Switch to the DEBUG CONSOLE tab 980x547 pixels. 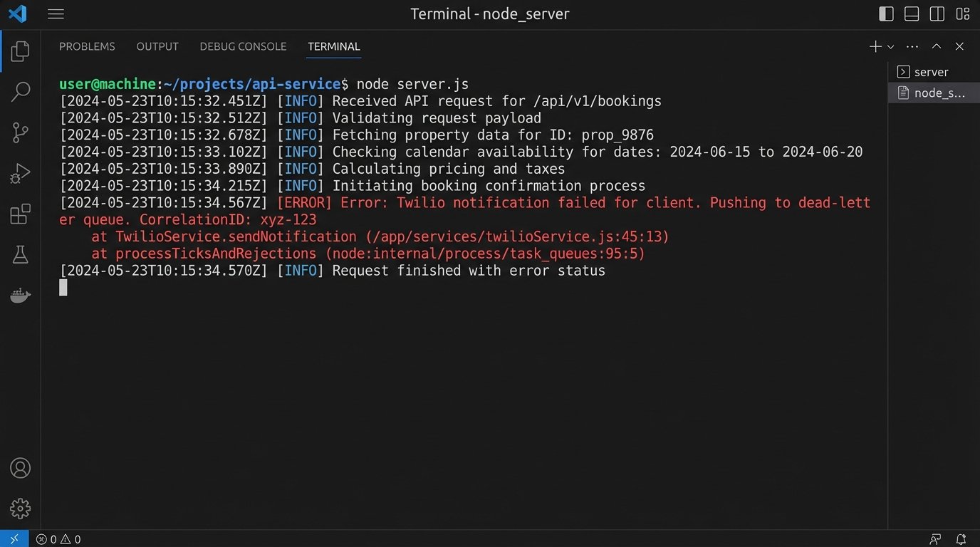(x=243, y=46)
